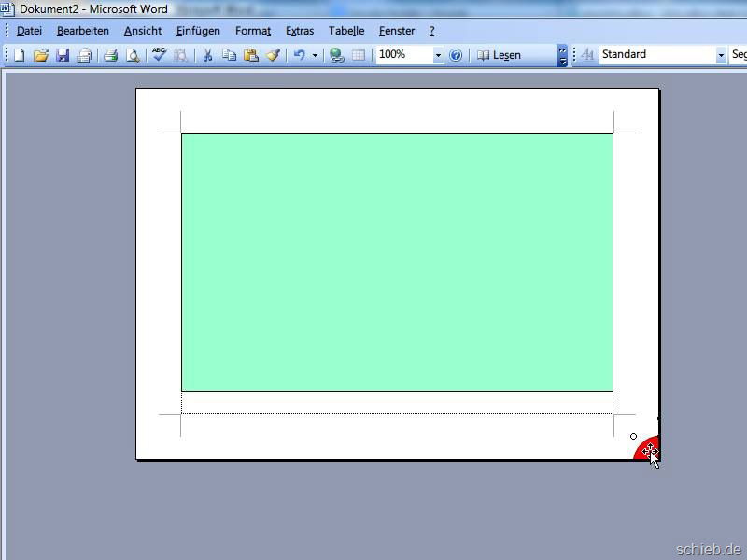Open the 100% zoom dropdown
The height and width of the screenshot is (560, 747).
click(x=438, y=55)
